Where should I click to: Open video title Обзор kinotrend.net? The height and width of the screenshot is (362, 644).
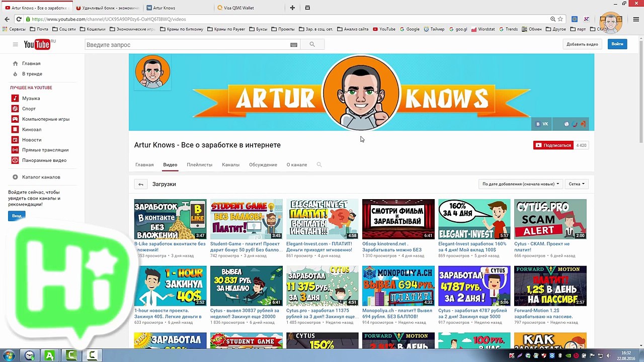point(392,247)
